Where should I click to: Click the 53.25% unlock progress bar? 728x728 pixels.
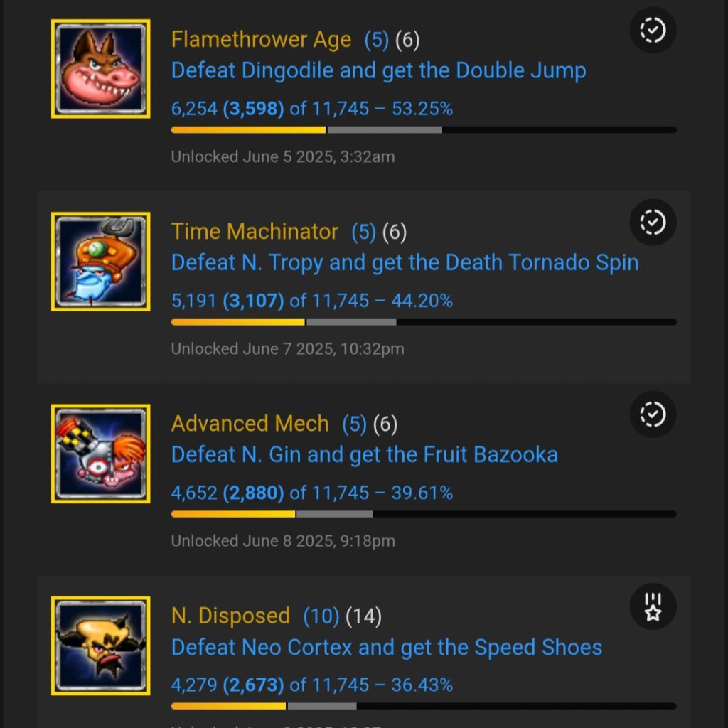[x=424, y=130]
